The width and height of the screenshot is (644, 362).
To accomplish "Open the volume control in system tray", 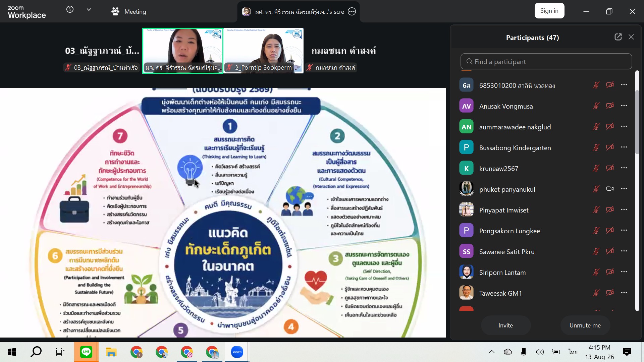I will [540, 352].
